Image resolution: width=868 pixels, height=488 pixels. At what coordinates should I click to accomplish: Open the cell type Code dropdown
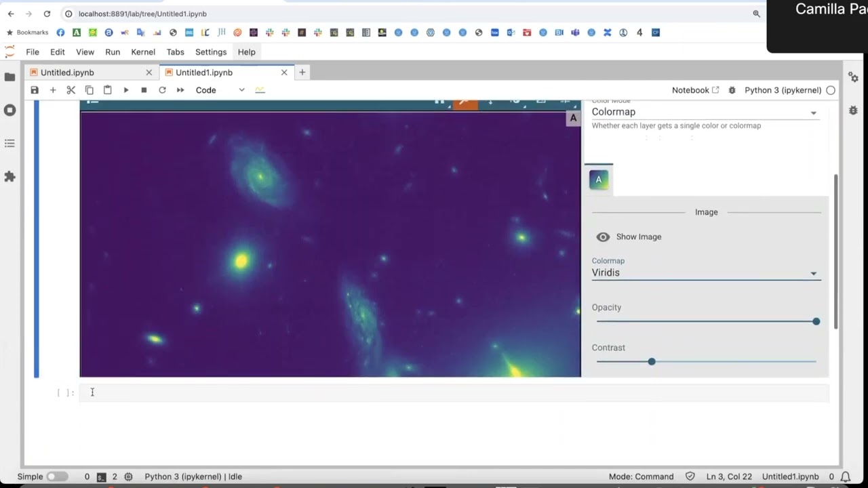tap(220, 90)
